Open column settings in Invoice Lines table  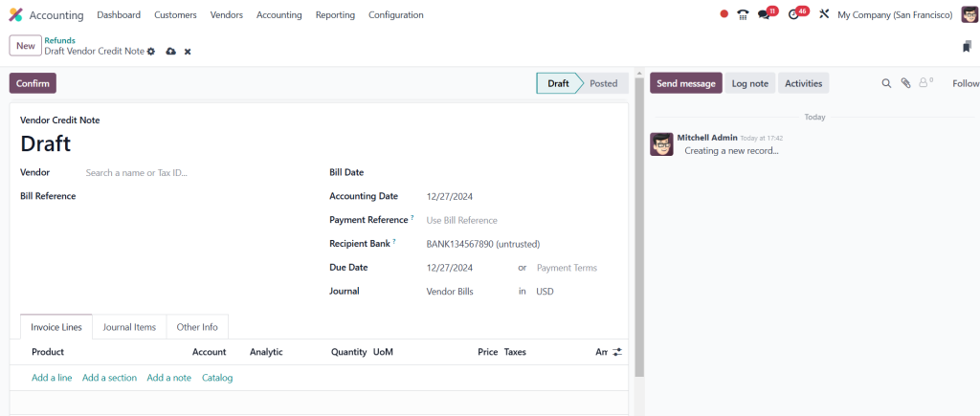(617, 352)
